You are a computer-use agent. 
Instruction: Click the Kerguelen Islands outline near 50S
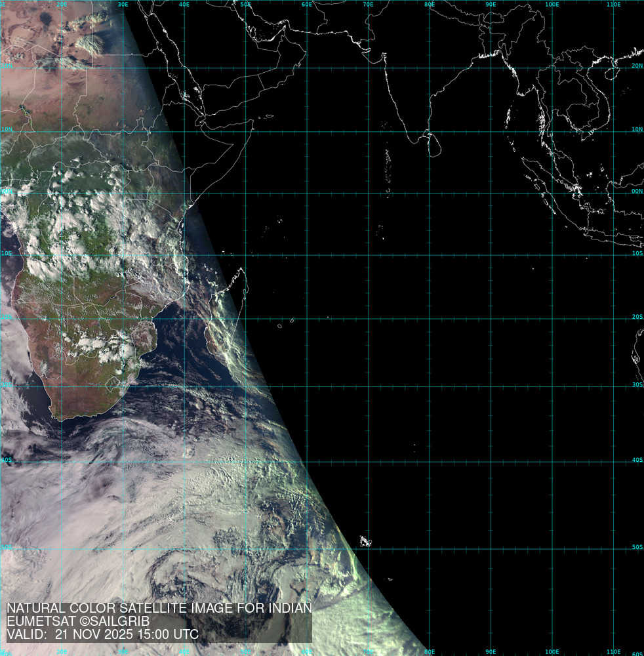tap(365, 542)
